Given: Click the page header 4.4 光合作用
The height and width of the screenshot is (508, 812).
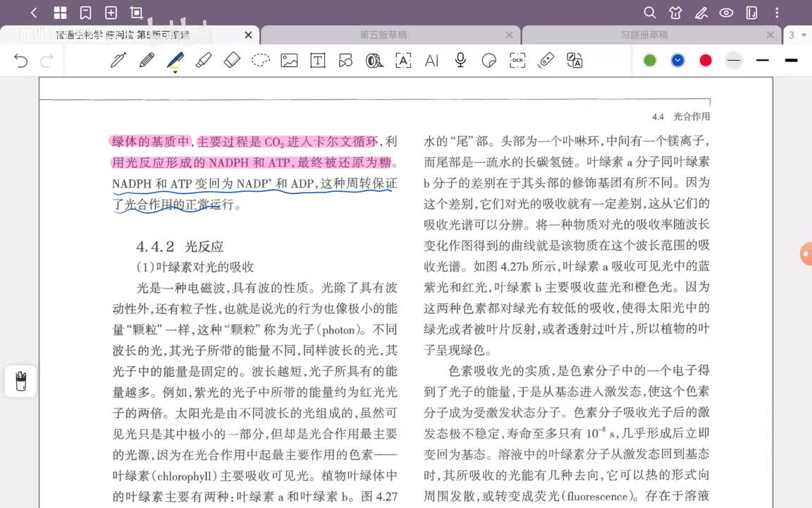Looking at the screenshot, I should tap(681, 116).
